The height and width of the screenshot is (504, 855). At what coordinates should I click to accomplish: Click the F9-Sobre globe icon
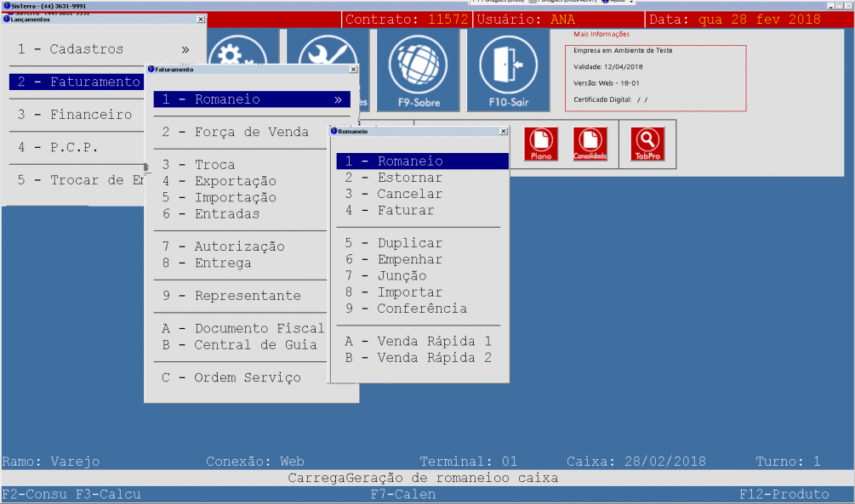pyautogui.click(x=418, y=68)
